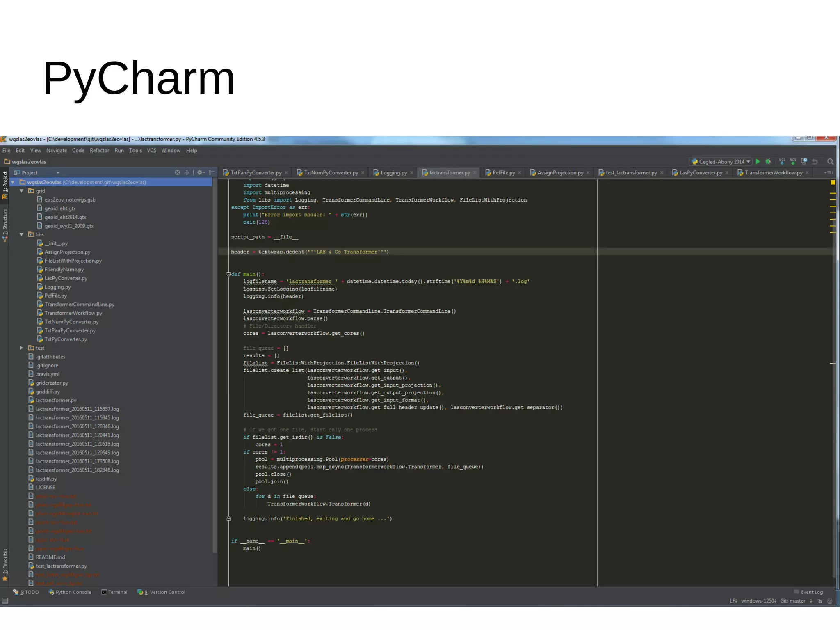Open the 6: TODO tool window
The height and width of the screenshot is (630, 840).
click(26, 592)
